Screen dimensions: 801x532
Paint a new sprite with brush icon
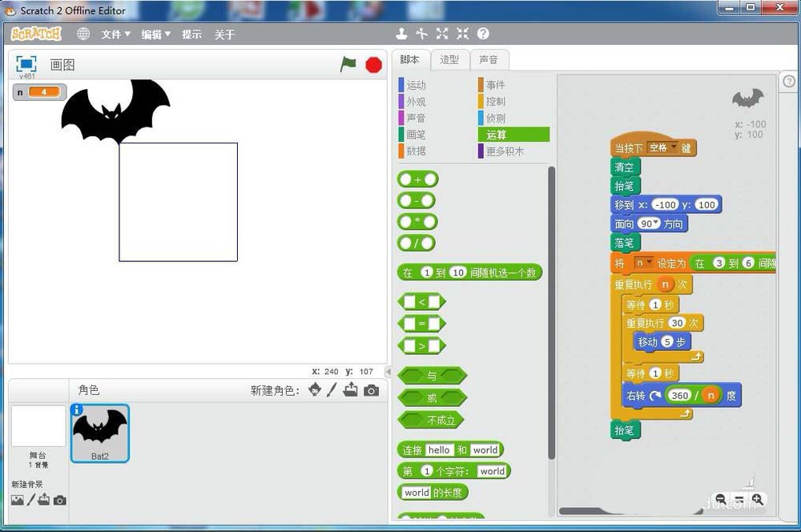click(x=332, y=390)
